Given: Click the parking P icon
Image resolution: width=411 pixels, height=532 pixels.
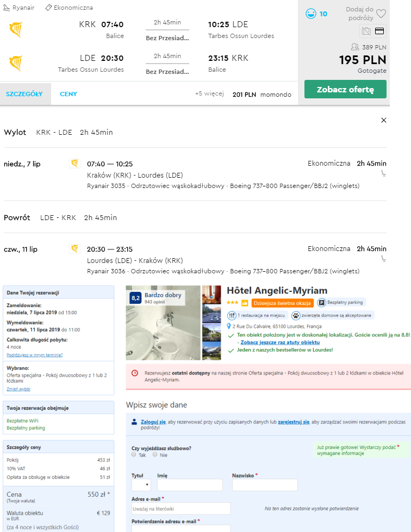Looking at the screenshot, I should tap(321, 302).
